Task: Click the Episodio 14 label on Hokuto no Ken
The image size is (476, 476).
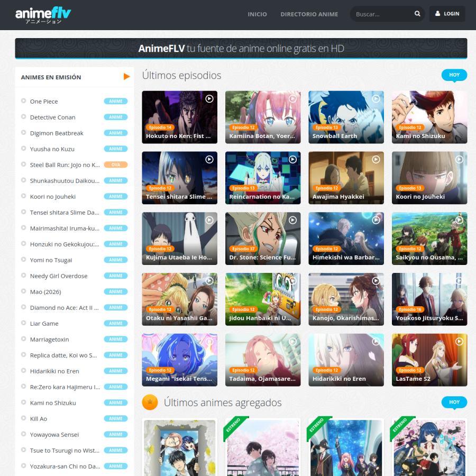Action: pyautogui.click(x=160, y=127)
